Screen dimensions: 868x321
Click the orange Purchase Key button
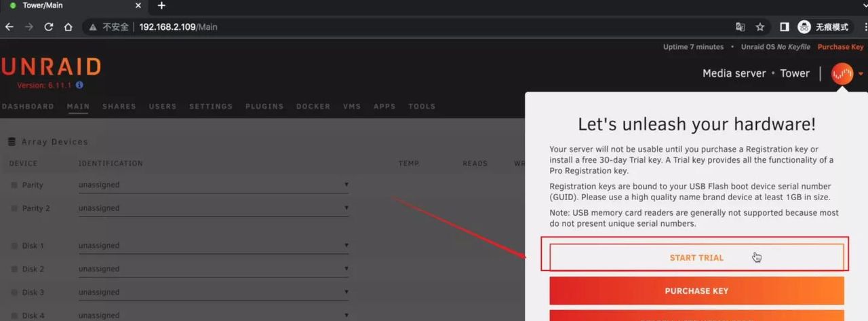click(x=696, y=290)
